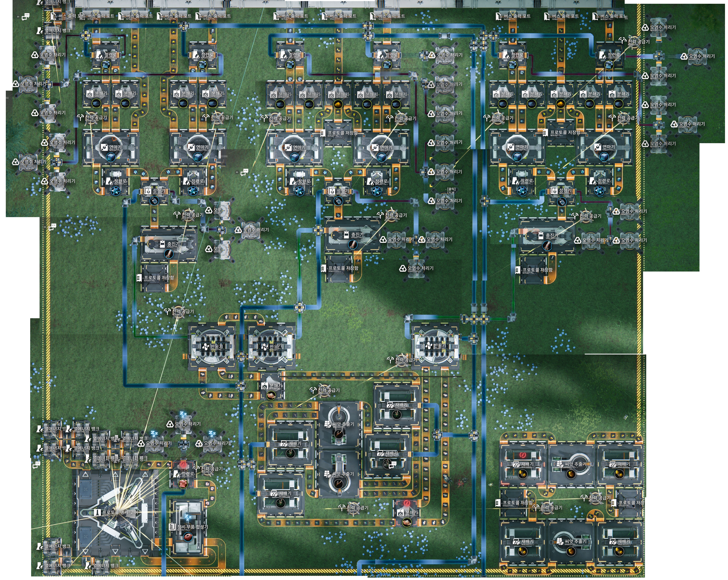Screen dimensions: 728x580
Task: Select 오염수 처리기 farthest right of top-right 정련로
Action: [x=697, y=56]
